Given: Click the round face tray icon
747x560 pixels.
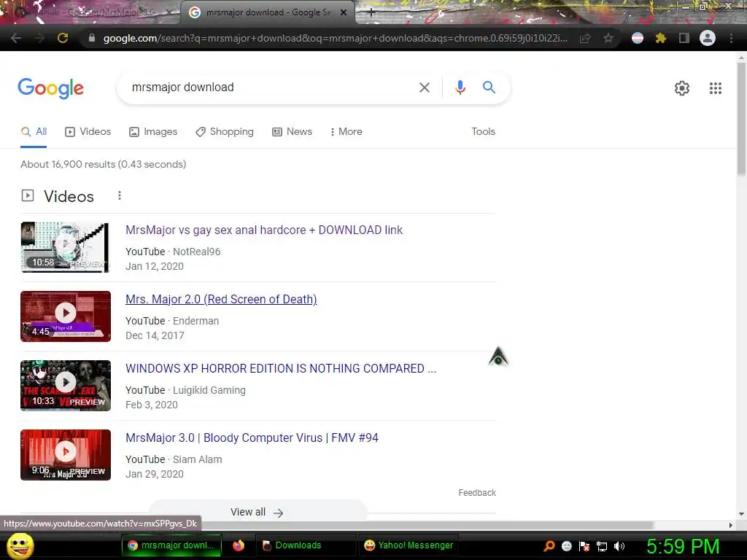Looking at the screenshot, I should [x=566, y=546].
